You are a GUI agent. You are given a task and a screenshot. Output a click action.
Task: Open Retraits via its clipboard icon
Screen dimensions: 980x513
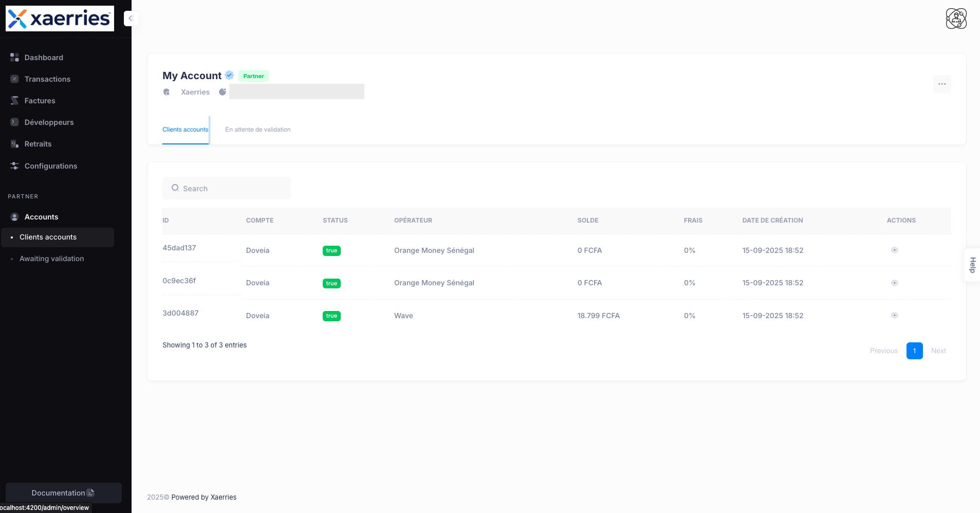pyautogui.click(x=14, y=143)
